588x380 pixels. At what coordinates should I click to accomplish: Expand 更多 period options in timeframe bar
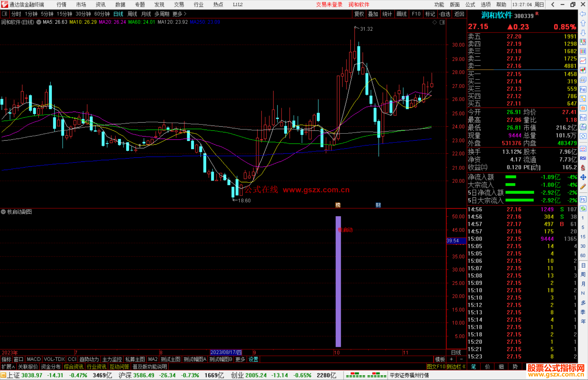coord(179,14)
